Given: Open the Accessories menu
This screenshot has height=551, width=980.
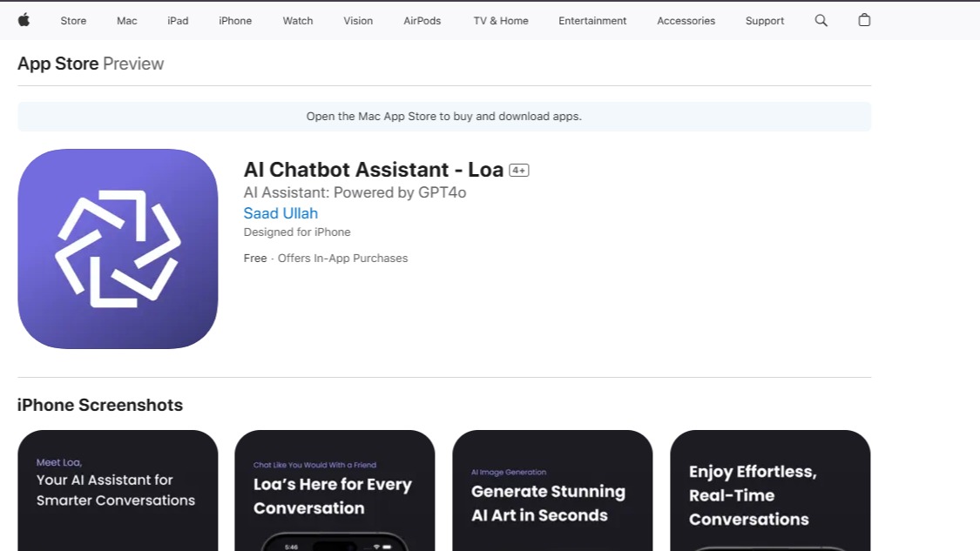Looking at the screenshot, I should pos(686,21).
